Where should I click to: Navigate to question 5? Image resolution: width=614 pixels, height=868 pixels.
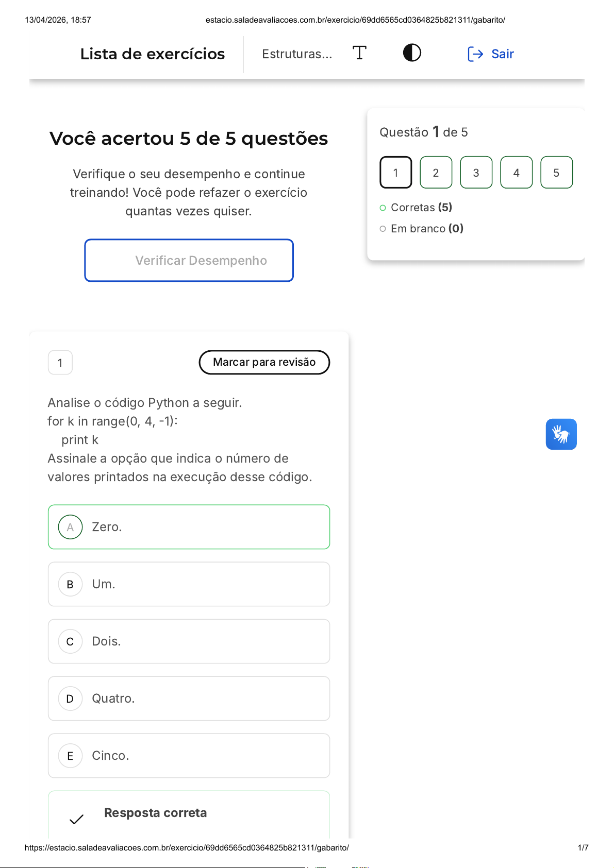click(556, 173)
